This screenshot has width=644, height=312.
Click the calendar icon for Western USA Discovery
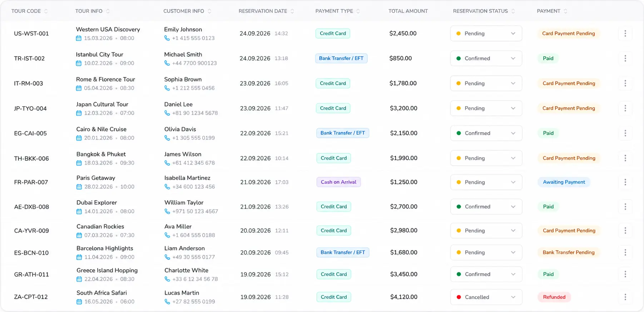click(x=79, y=38)
